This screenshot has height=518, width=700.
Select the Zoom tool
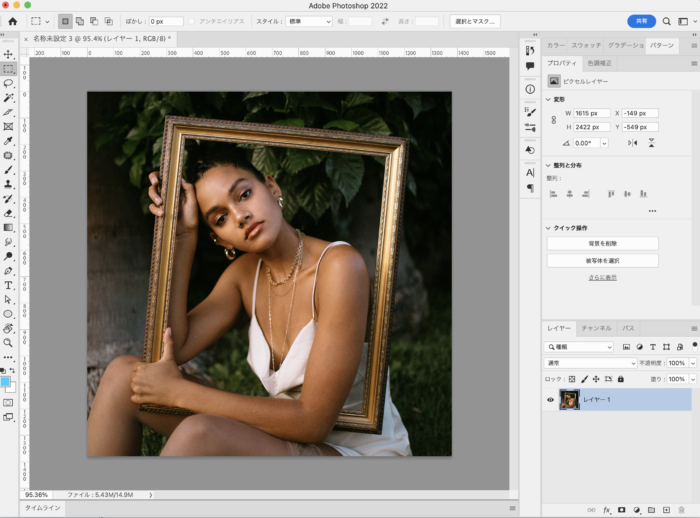pyautogui.click(x=8, y=343)
